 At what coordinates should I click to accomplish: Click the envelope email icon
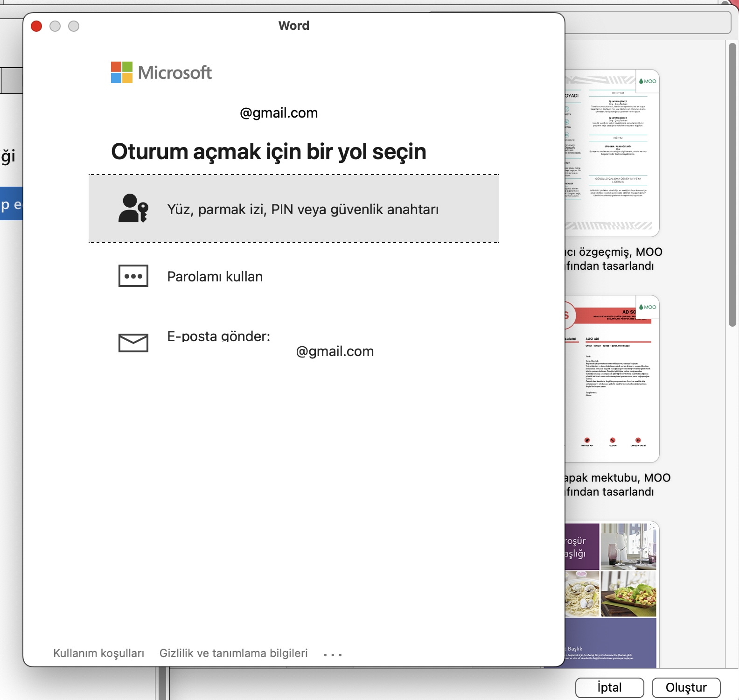tap(133, 343)
